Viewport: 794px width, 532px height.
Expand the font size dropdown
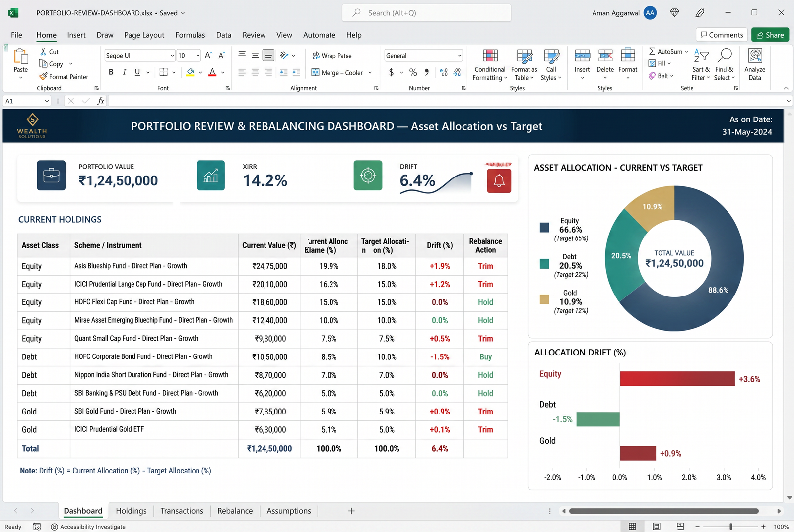click(198, 56)
